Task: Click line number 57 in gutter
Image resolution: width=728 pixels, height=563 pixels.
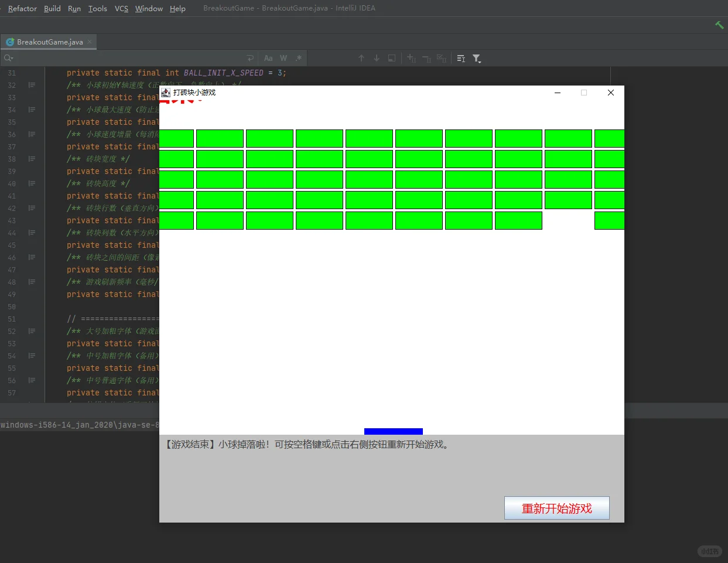Action: pos(12,393)
